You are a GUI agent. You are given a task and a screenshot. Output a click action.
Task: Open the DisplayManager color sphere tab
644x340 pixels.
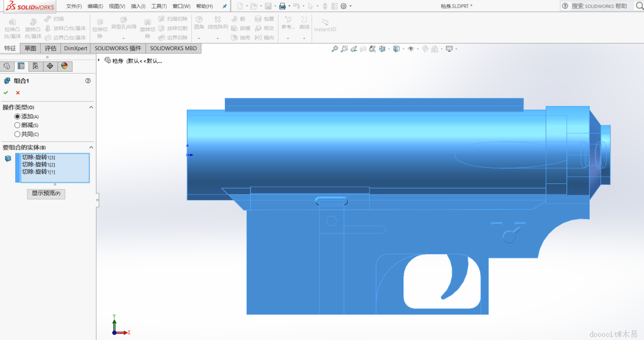(x=64, y=66)
